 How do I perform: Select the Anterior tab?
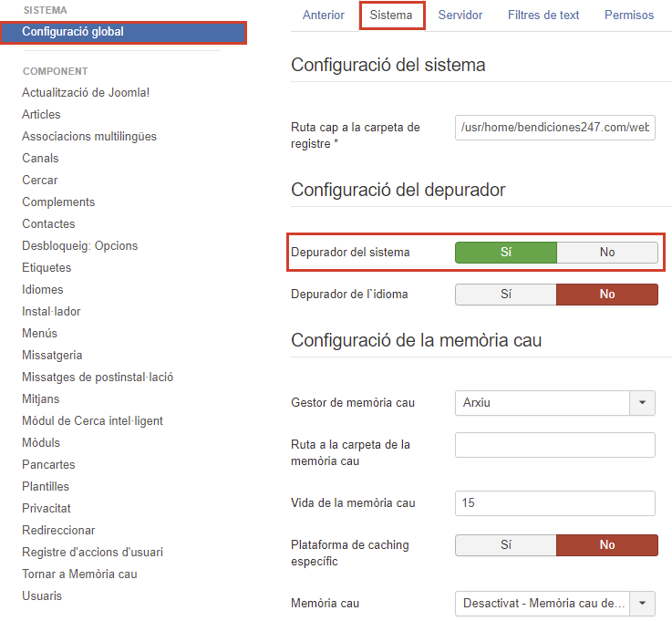(324, 15)
